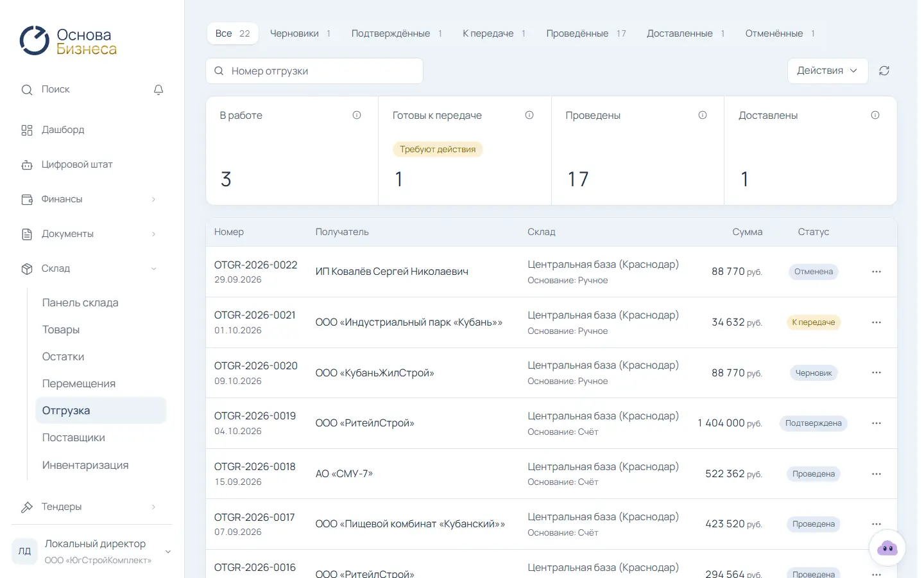Click the info icon on В работе card
Screen dimensions: 924x578
point(357,115)
